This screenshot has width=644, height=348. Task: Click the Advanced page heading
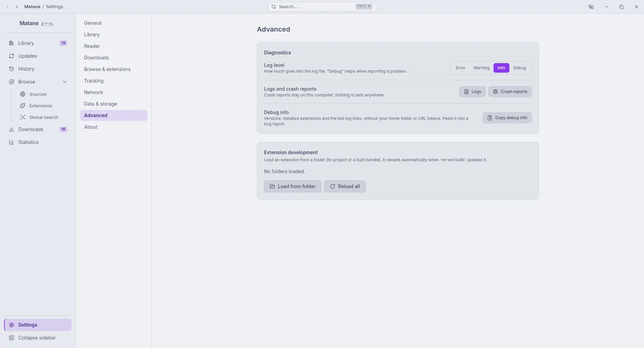pos(274,29)
